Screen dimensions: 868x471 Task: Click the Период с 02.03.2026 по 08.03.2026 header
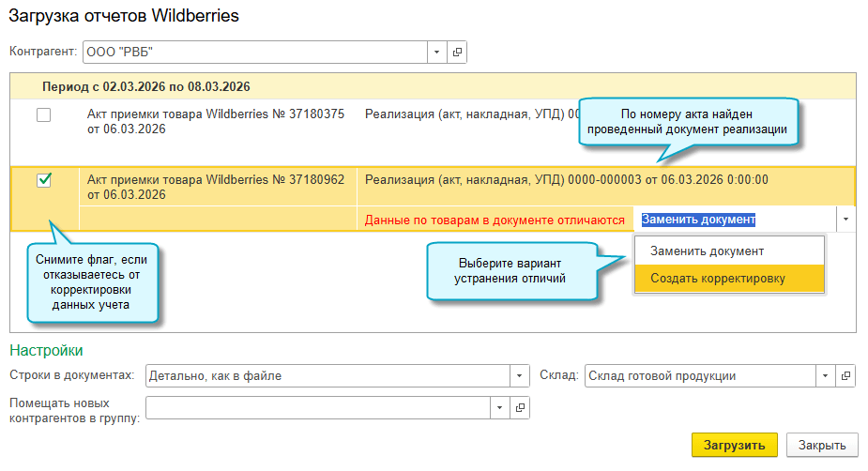tap(146, 87)
